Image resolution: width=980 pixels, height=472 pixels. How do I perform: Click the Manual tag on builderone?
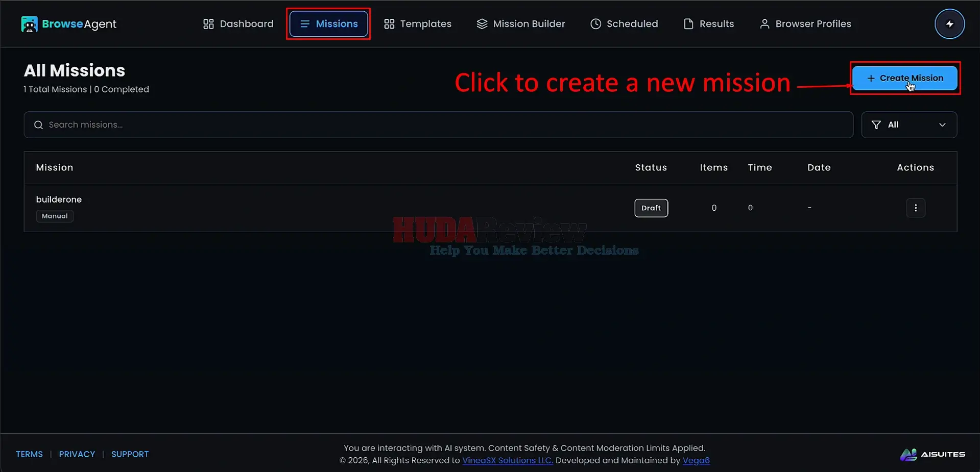point(55,216)
